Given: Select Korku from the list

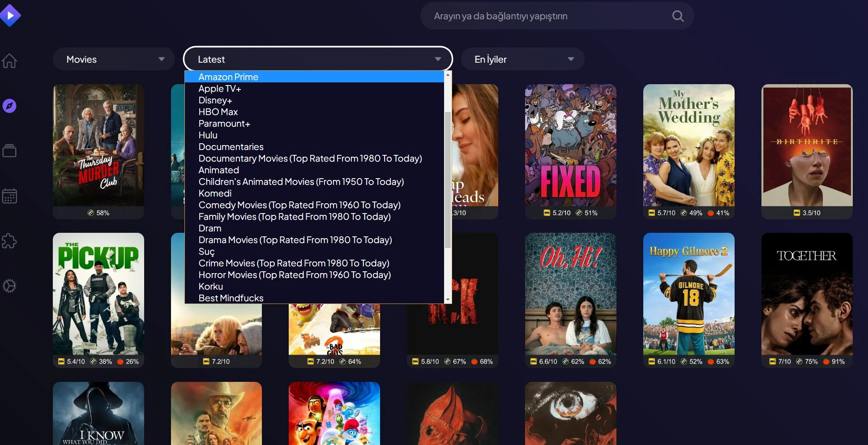Looking at the screenshot, I should [314, 287].
